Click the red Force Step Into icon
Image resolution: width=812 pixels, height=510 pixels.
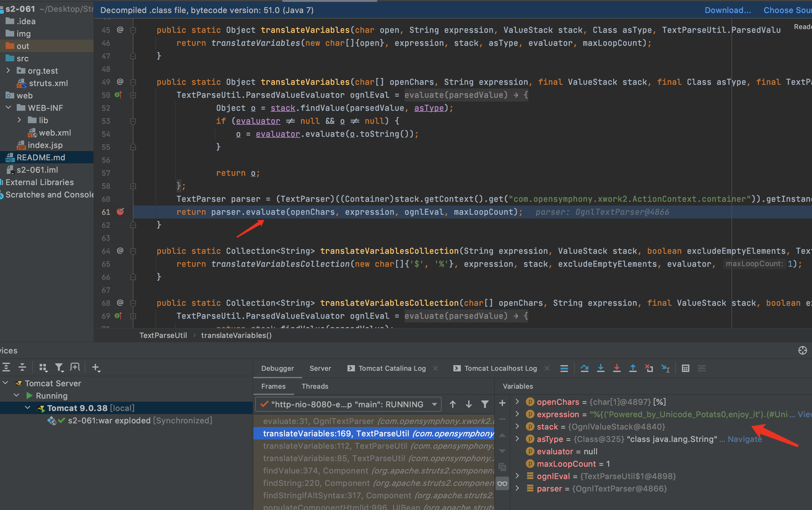click(x=616, y=368)
